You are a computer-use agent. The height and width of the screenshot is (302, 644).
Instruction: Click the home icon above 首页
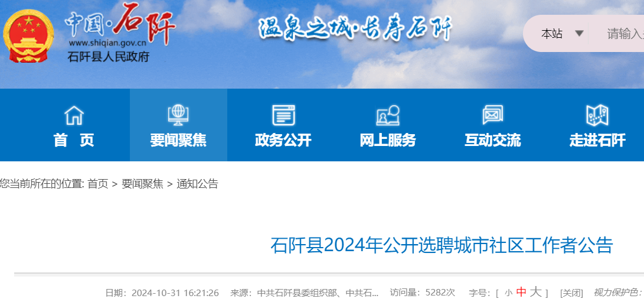pyautogui.click(x=74, y=115)
